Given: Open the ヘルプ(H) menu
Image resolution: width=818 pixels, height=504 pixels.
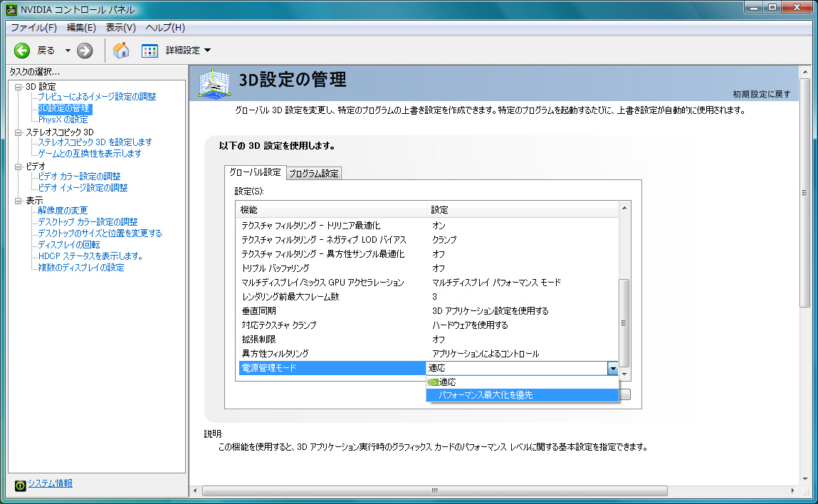Looking at the screenshot, I should [165, 28].
